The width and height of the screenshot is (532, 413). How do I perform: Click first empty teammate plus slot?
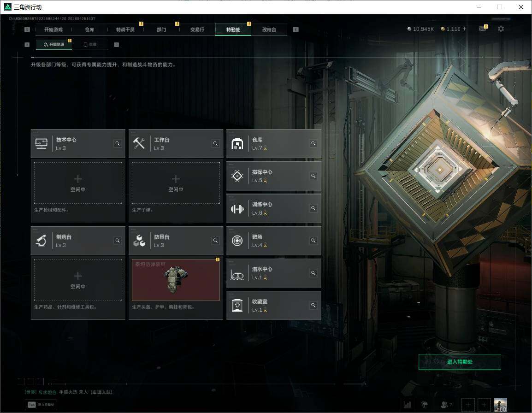tap(468, 405)
